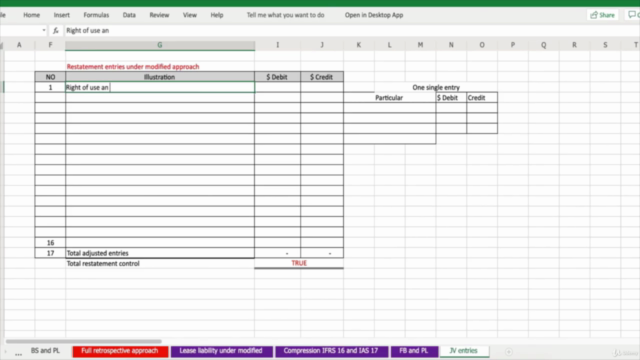Select column A header

19,45
